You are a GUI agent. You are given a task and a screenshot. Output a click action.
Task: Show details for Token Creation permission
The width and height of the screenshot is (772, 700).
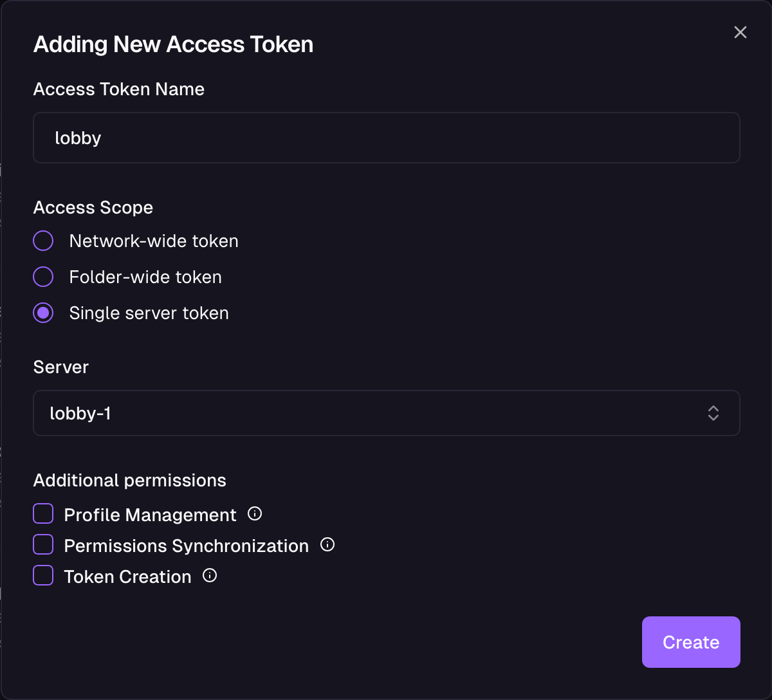[209, 575]
